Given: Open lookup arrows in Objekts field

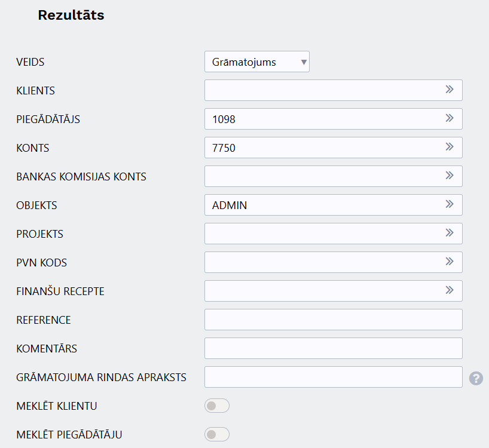Looking at the screenshot, I should pyautogui.click(x=449, y=204).
